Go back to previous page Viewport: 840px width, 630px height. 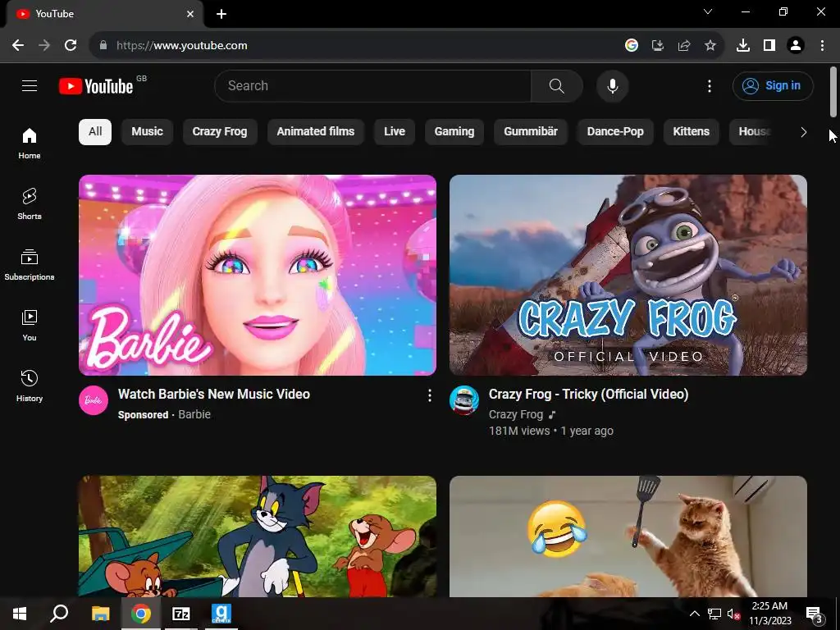click(x=18, y=45)
